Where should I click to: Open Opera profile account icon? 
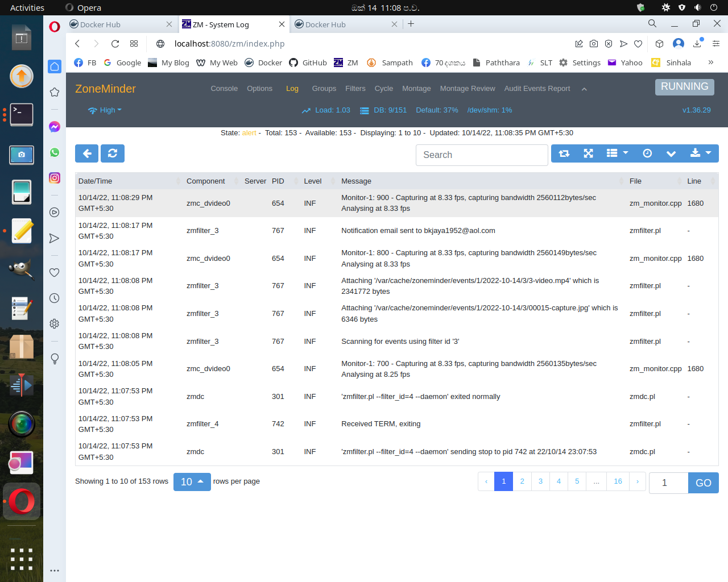coord(678,44)
